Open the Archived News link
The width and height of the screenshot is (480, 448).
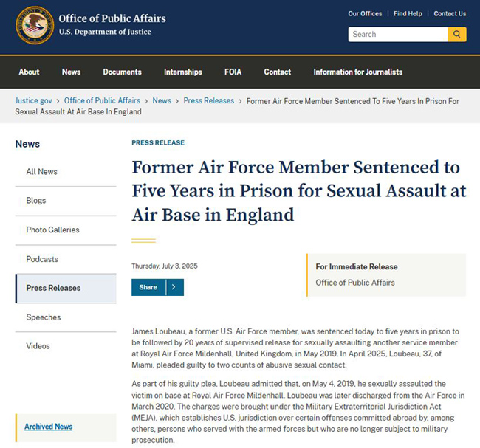pyautogui.click(x=48, y=427)
